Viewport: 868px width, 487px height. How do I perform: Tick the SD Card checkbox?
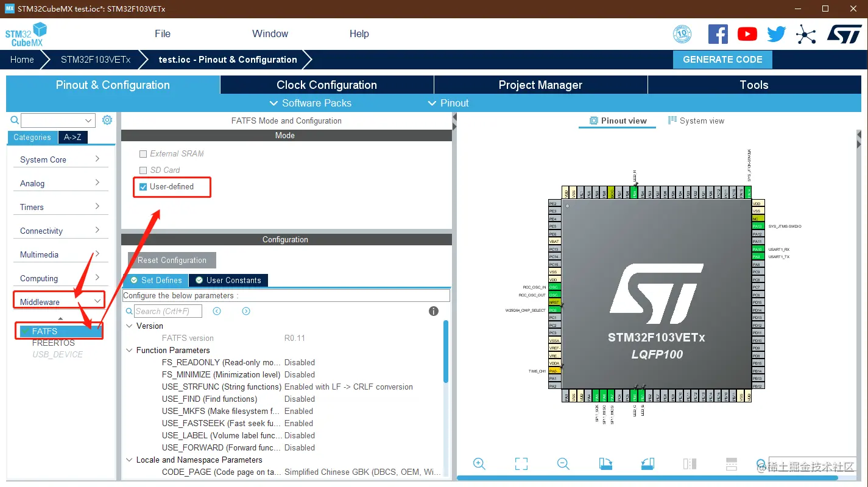[143, 170]
